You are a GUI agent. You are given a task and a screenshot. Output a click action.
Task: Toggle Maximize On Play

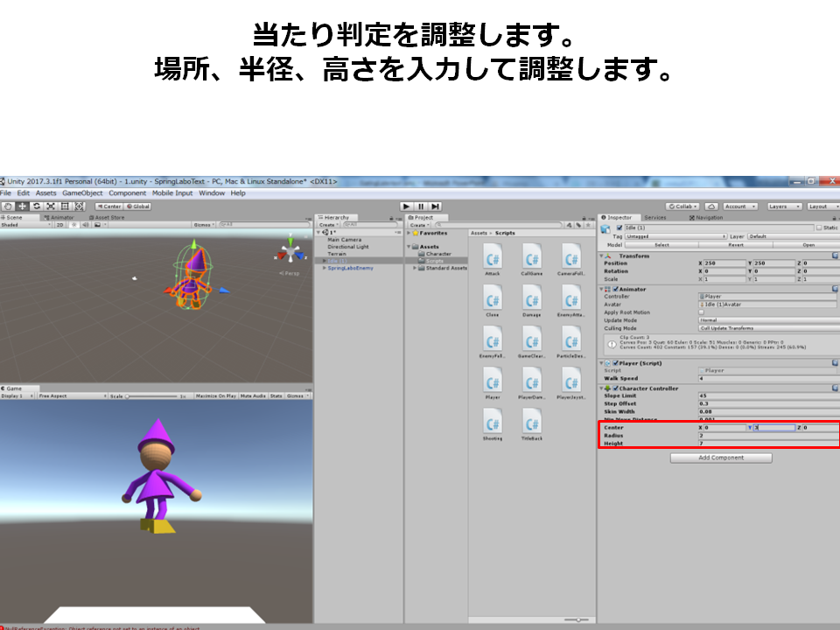click(216, 395)
